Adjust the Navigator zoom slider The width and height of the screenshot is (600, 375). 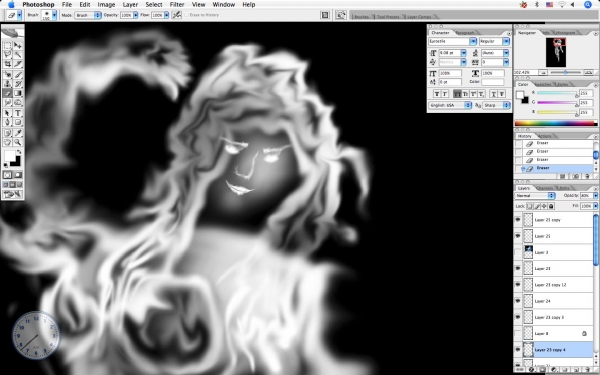point(565,72)
